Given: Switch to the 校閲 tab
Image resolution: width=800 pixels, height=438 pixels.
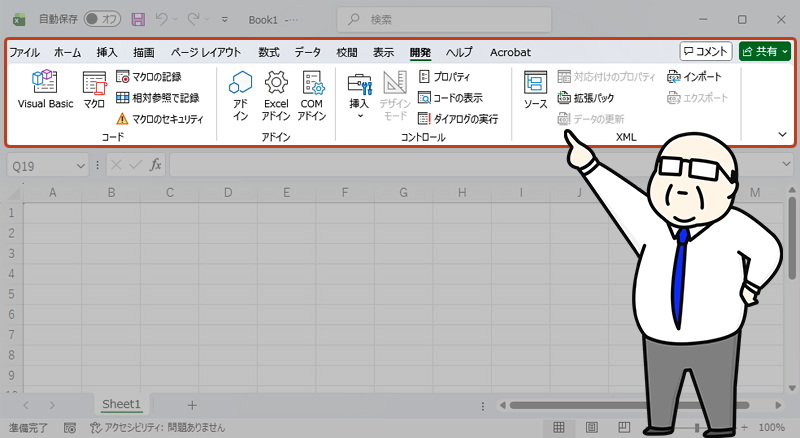Looking at the screenshot, I should click(x=346, y=52).
